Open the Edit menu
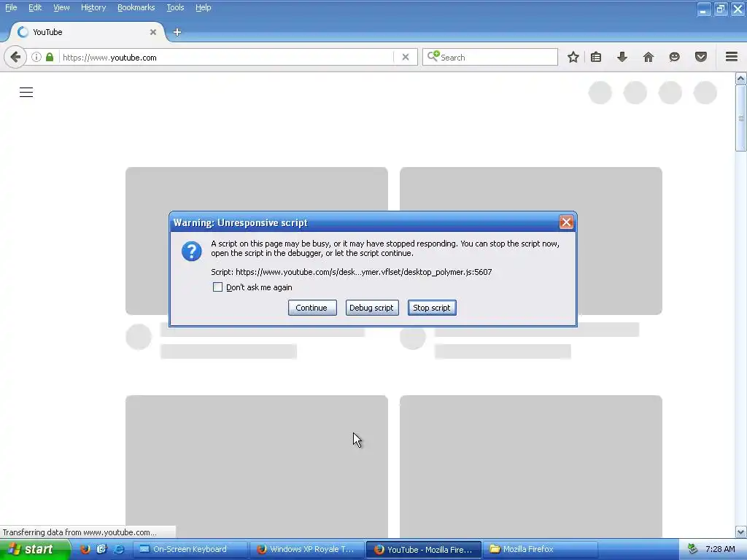The image size is (747, 560). 35,7
